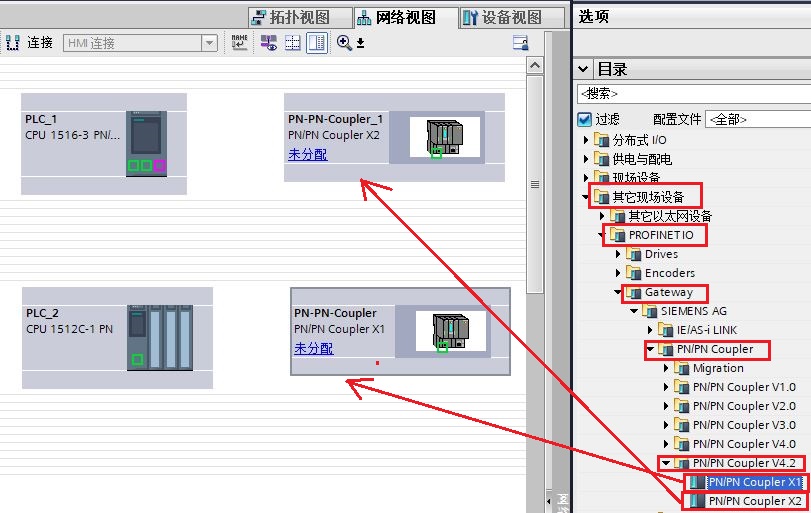Image resolution: width=811 pixels, height=513 pixels.
Task: Expand the 分布式 I/O folder
Action: pyautogui.click(x=585, y=140)
